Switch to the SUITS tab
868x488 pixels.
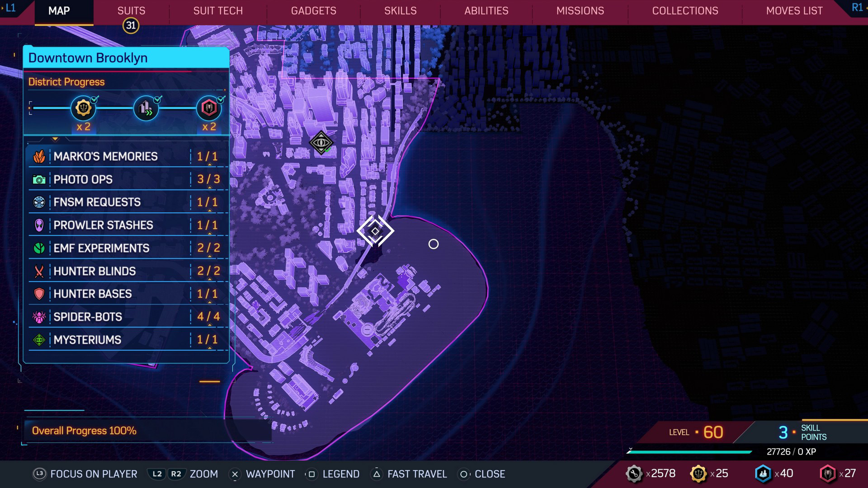131,11
